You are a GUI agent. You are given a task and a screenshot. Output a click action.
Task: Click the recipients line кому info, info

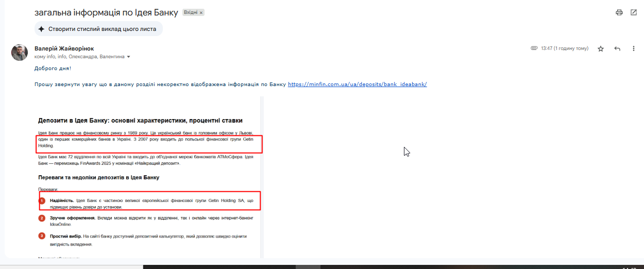pos(79,57)
